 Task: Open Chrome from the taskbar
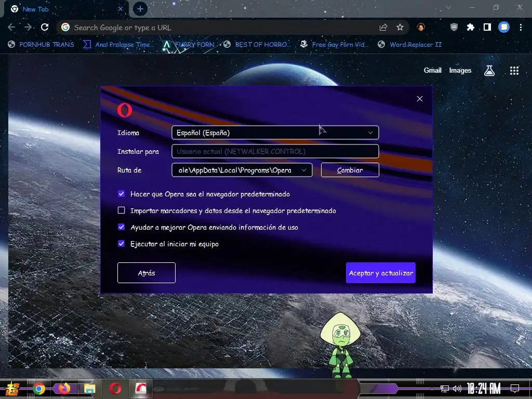[x=39, y=389]
